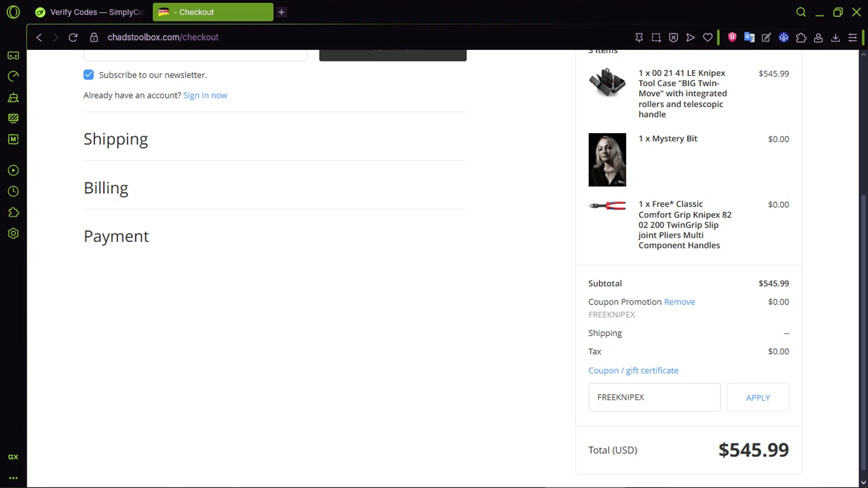The image size is (868, 488).
Task: Remove the FREEKNIPEX coupon promotion
Action: tap(679, 302)
